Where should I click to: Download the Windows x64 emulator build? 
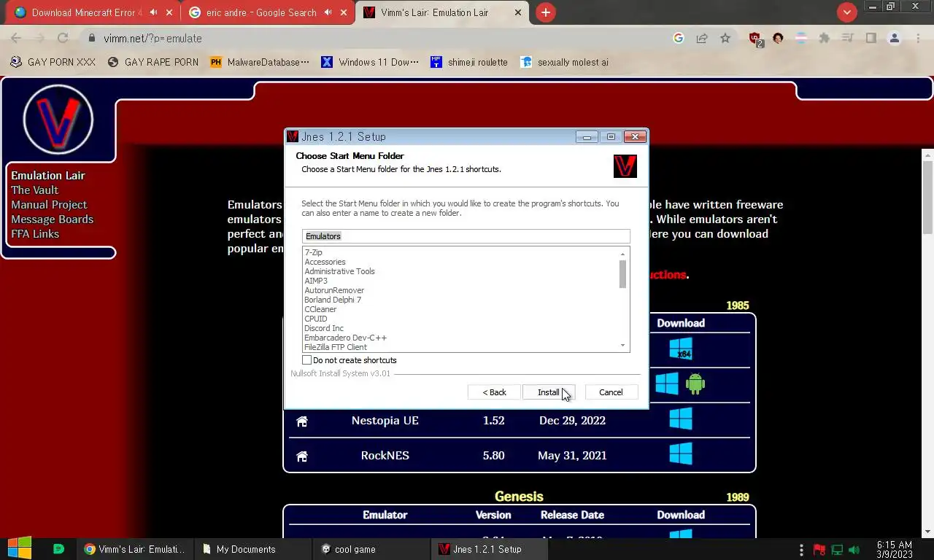point(681,349)
